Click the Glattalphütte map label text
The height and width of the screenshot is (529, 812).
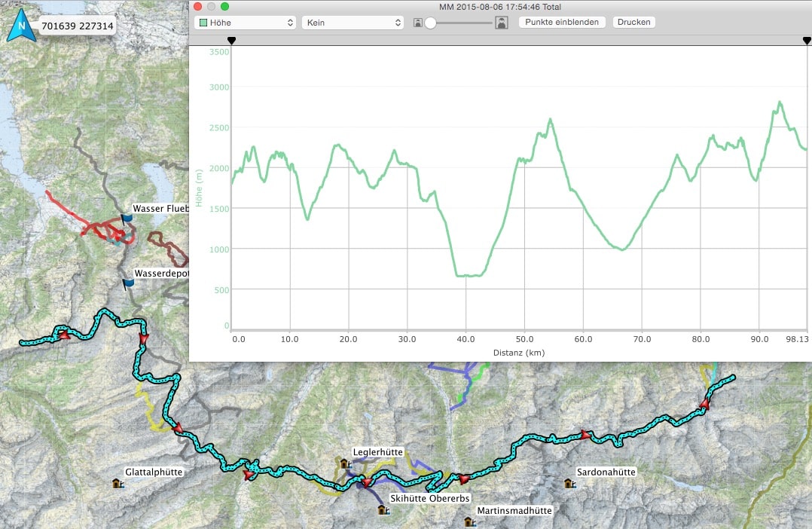pyautogui.click(x=154, y=472)
